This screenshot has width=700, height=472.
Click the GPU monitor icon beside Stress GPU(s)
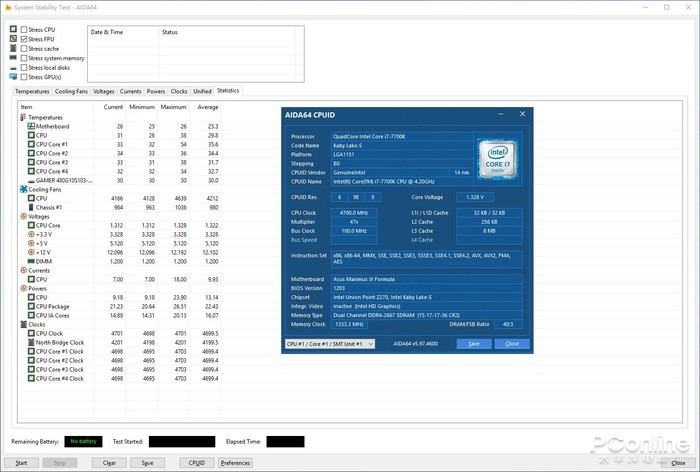coord(13,77)
